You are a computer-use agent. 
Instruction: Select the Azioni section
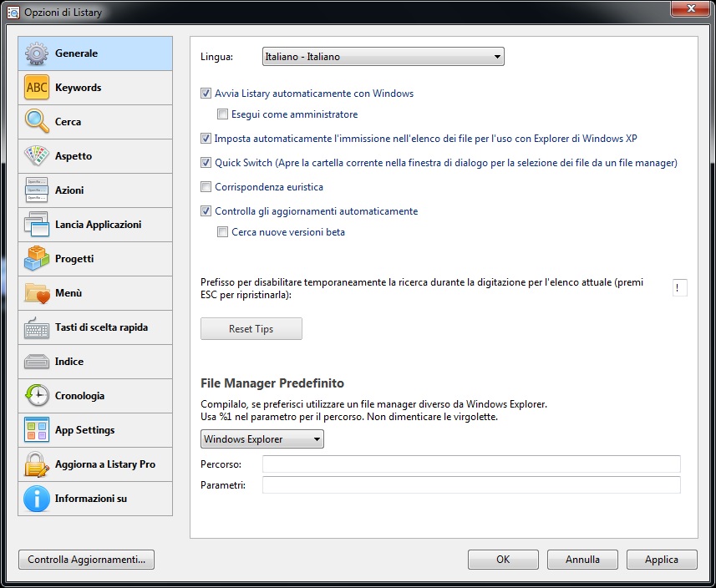pos(95,190)
